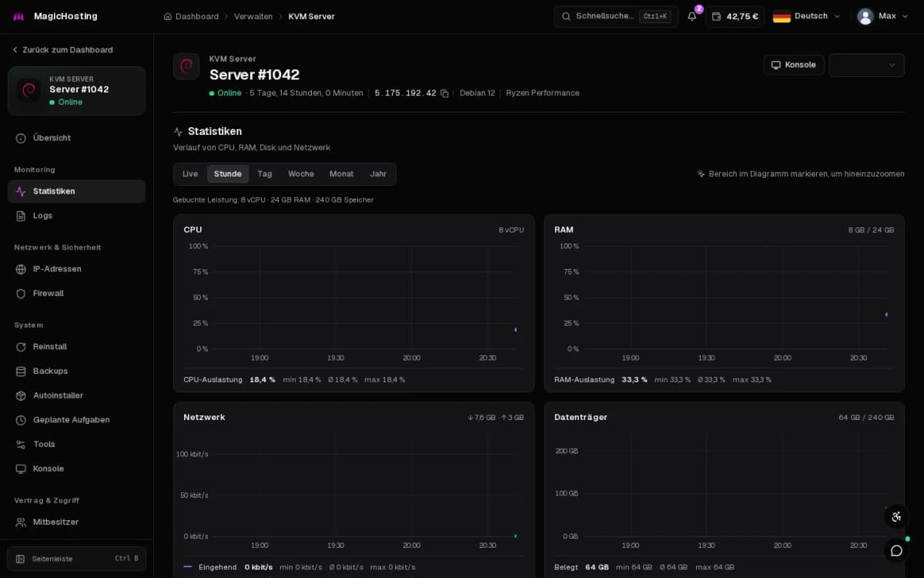Copy the server IP address
Screen dimensions: 924x578
tap(444, 93)
